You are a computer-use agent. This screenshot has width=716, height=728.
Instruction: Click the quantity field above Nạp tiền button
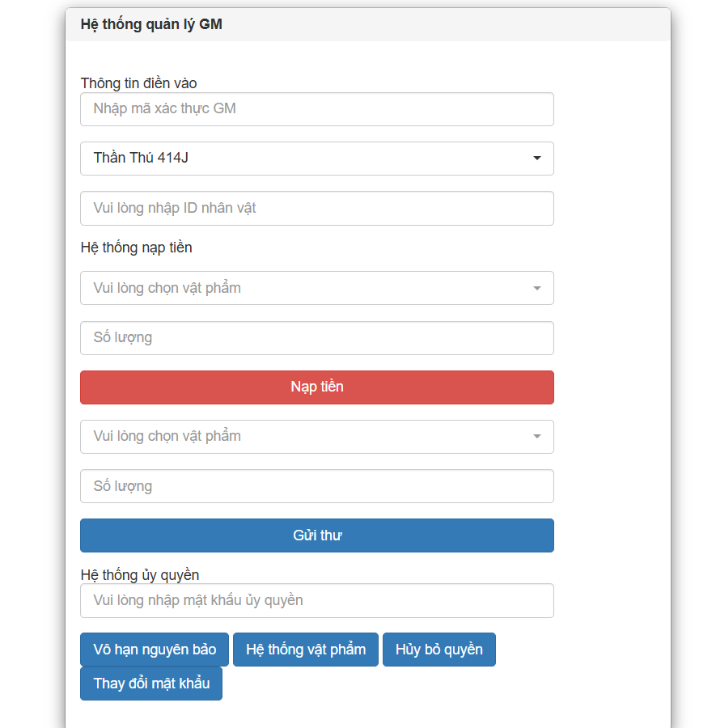point(316,338)
